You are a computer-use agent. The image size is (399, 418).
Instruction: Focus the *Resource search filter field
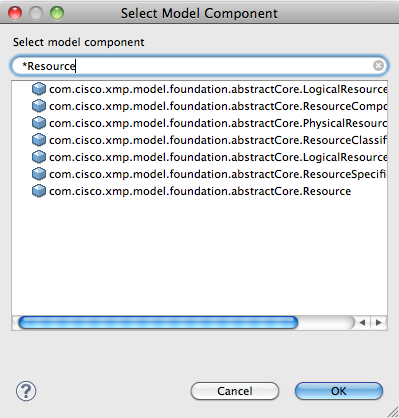click(x=199, y=66)
